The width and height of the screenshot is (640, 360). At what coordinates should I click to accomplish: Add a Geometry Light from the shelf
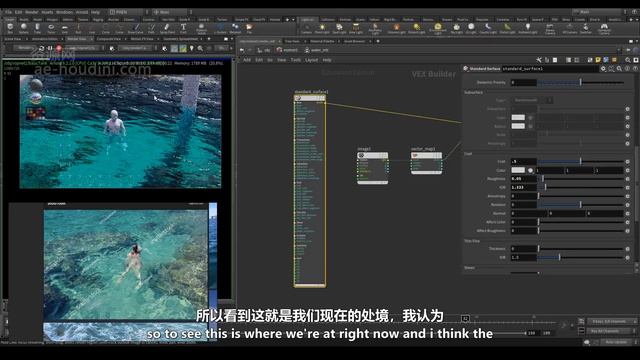pyautogui.click(x=375, y=29)
